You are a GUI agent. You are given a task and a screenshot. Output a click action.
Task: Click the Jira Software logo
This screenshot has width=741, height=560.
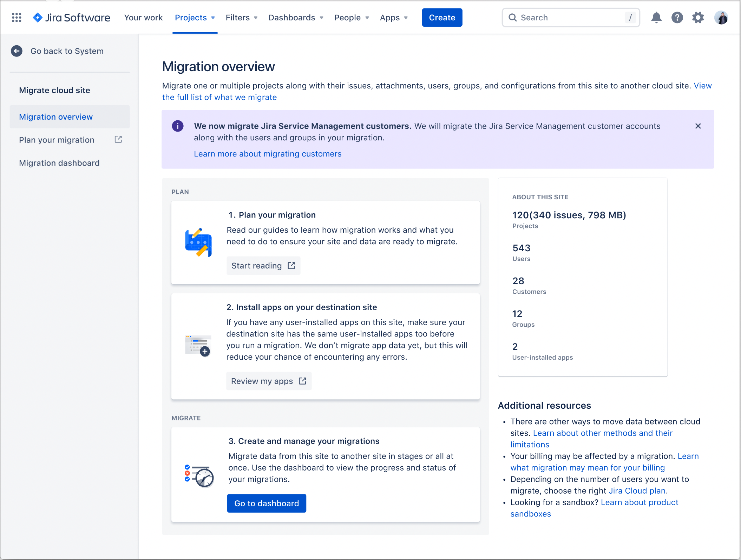(71, 17)
